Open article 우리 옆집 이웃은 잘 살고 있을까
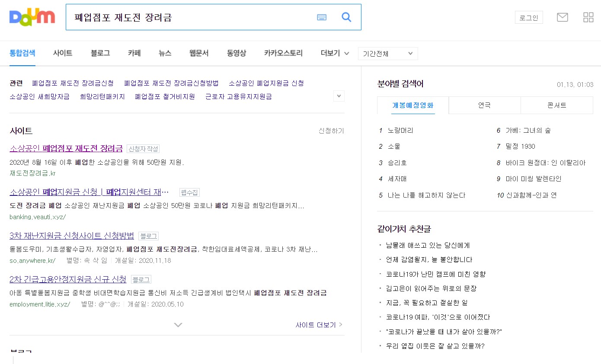 pos(435,346)
